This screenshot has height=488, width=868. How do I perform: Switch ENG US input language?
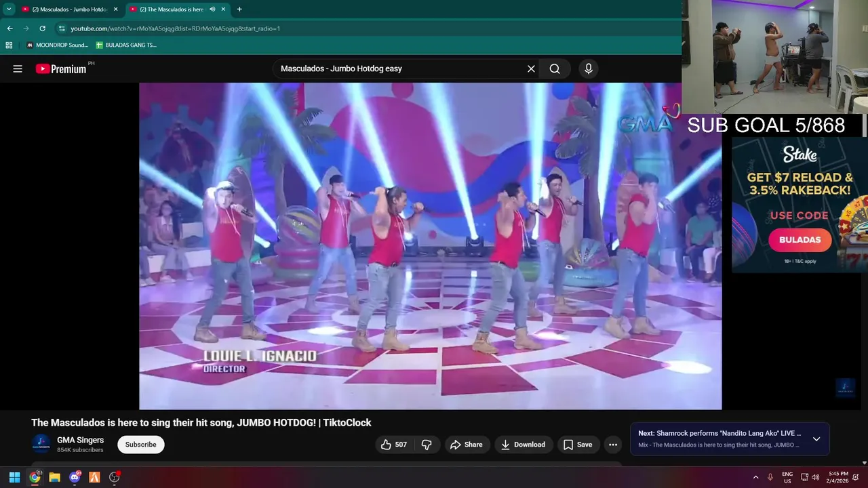click(x=787, y=477)
